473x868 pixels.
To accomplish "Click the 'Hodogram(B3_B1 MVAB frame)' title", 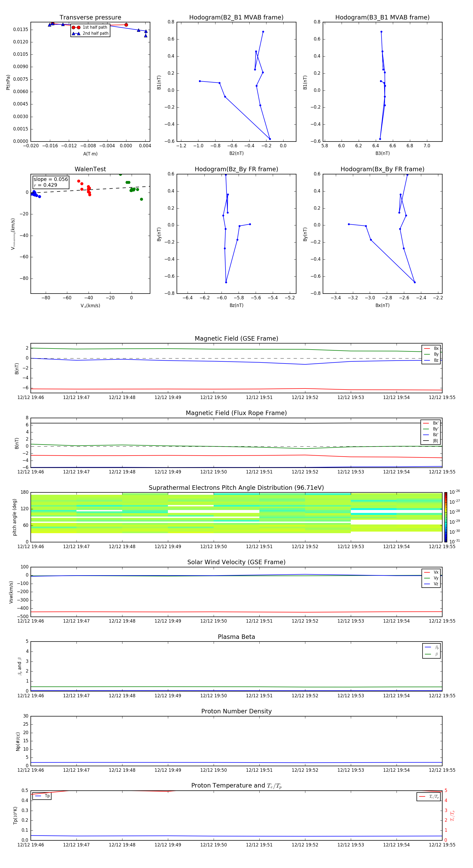I will tap(382, 18).
